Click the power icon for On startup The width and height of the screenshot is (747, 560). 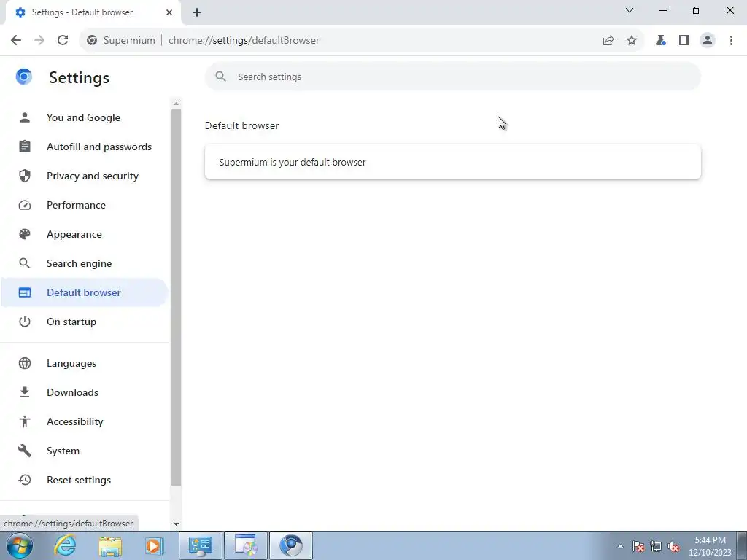(25, 322)
